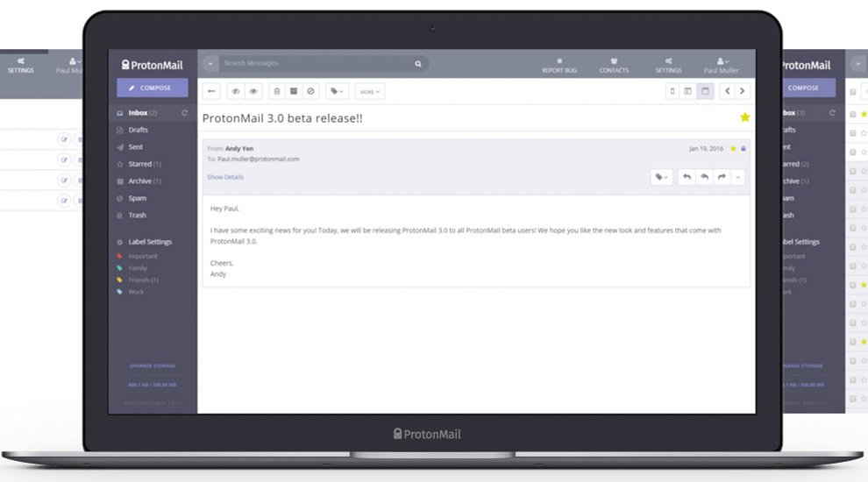Viewport: 868px width, 482px height.
Task: Click the magnifier search icon
Action: click(x=418, y=64)
